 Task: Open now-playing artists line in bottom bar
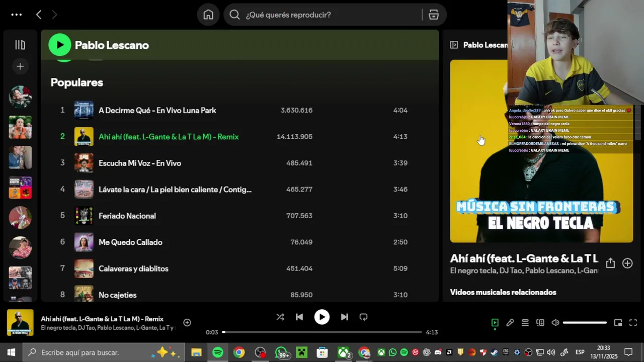coord(108,328)
